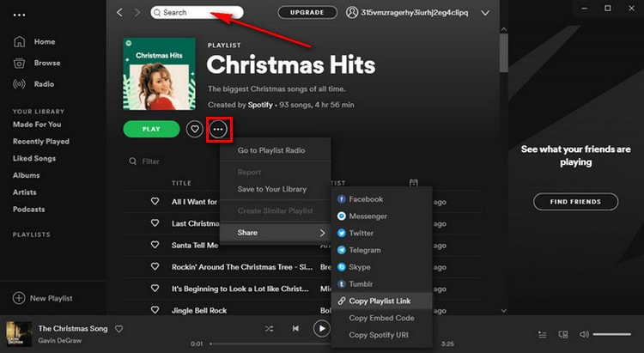Go forward with the right arrow
This screenshot has width=644, height=353.
tap(137, 13)
